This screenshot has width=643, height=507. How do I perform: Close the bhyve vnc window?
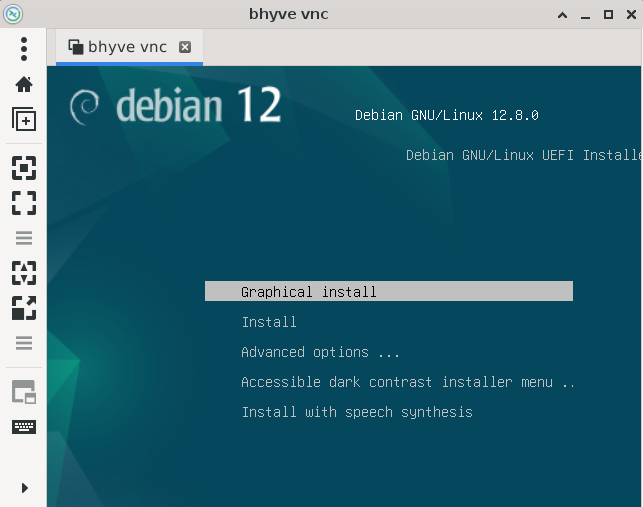pos(632,15)
